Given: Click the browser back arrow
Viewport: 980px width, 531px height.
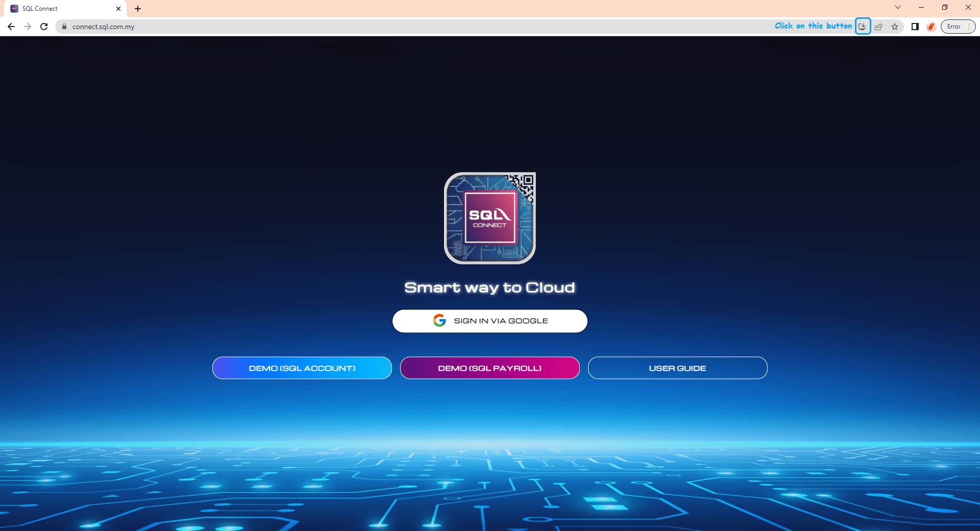Looking at the screenshot, I should (11, 27).
